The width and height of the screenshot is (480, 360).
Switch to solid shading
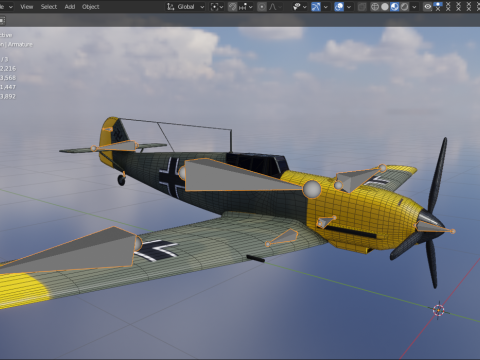tap(385, 7)
